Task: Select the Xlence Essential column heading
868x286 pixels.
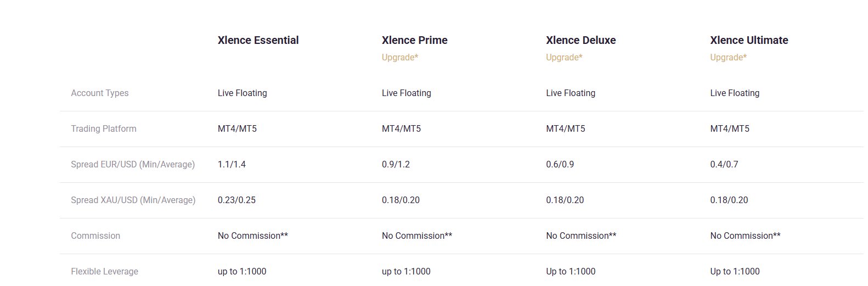Action: coord(258,40)
